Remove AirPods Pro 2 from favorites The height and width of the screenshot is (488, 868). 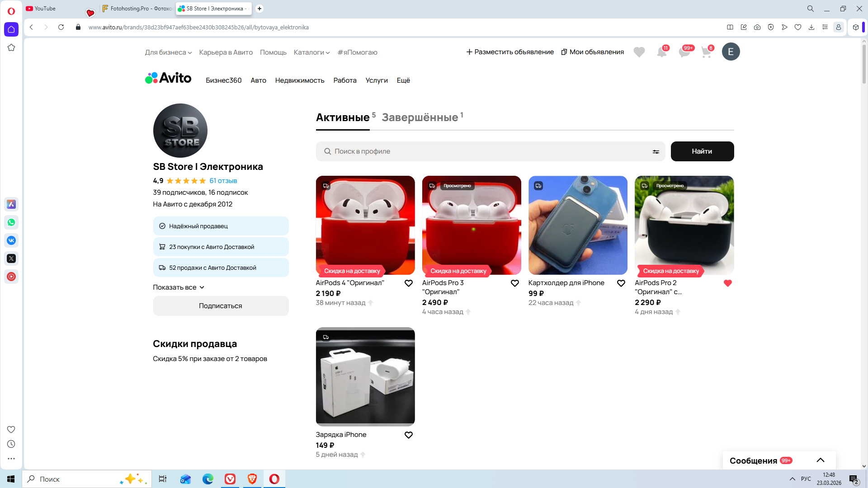point(727,283)
